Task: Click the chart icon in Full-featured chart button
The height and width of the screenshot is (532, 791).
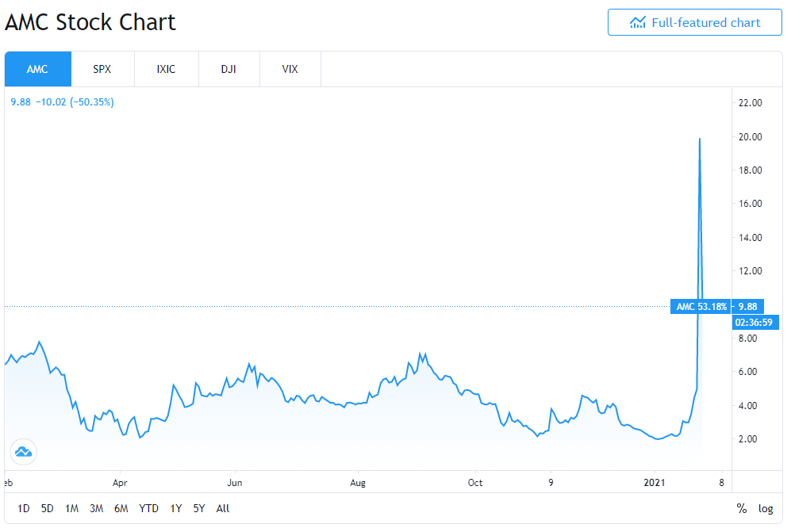Action: click(x=638, y=23)
